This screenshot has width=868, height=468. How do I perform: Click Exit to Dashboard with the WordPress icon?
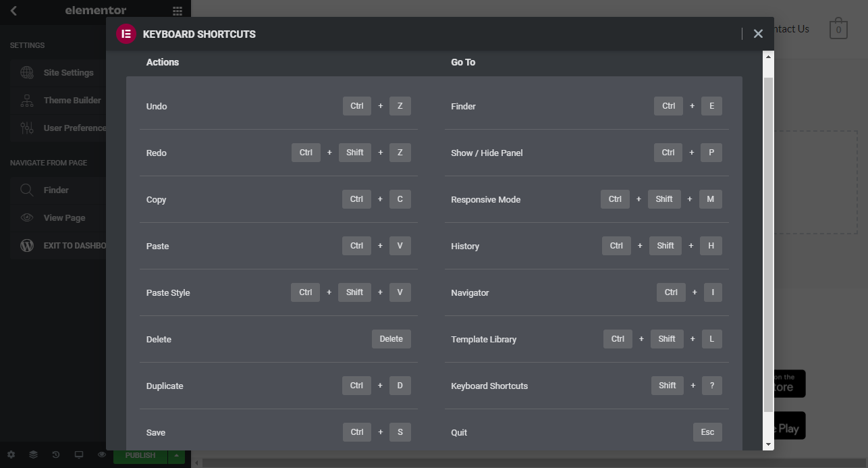click(58, 245)
